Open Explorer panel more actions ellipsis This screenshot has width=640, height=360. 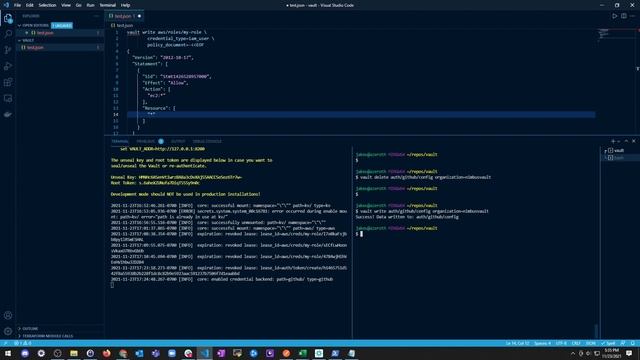click(x=97, y=16)
